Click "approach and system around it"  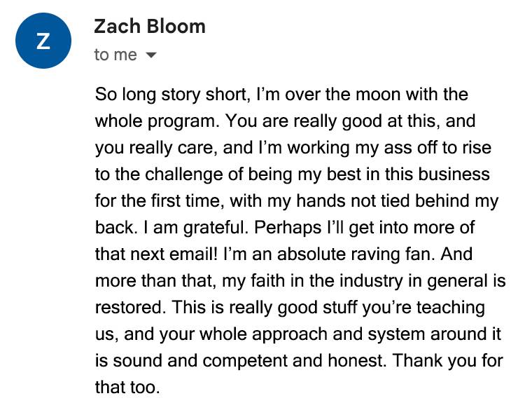point(377,334)
